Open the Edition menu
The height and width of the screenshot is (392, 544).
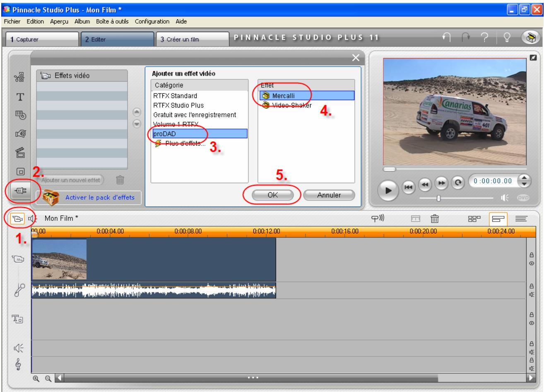click(36, 22)
